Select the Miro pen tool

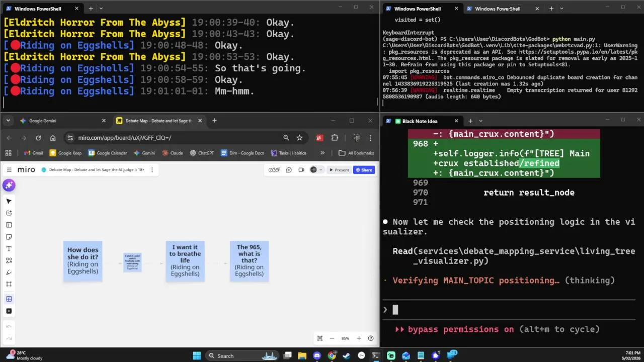point(9,273)
